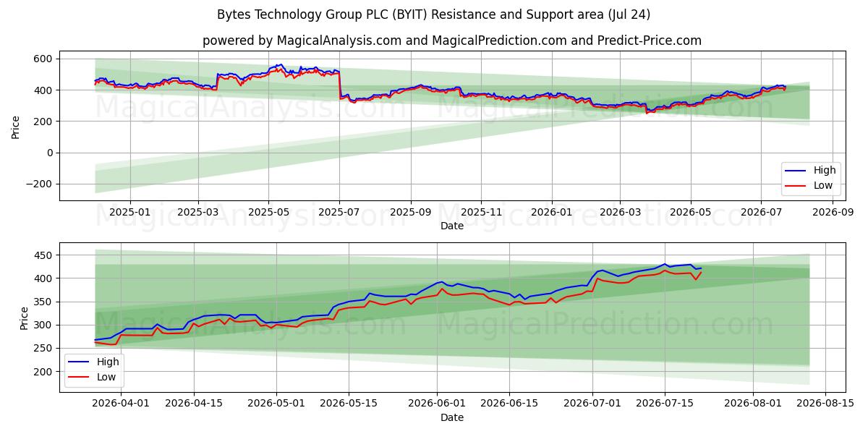This screenshot has width=868, height=434.
Task: Click the −200 price tick on upper chart
Action: 38,184
